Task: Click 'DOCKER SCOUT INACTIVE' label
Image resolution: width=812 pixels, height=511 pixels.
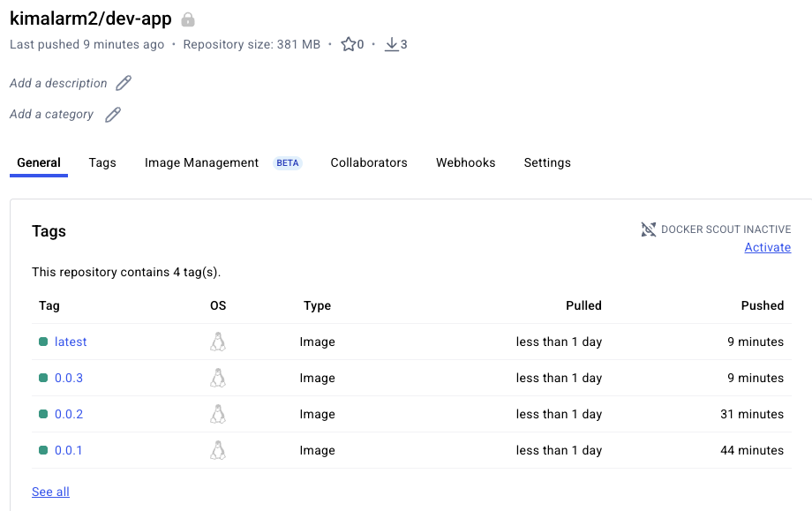Action: [x=726, y=229]
